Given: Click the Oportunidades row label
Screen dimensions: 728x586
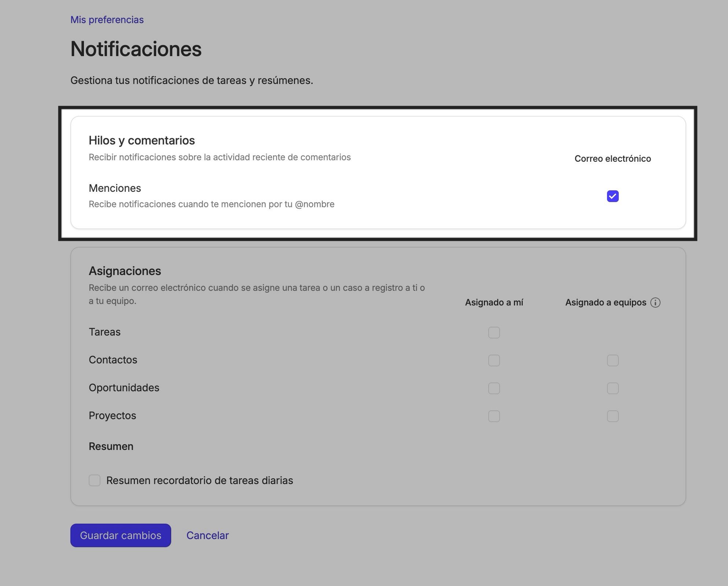Looking at the screenshot, I should 124,388.
